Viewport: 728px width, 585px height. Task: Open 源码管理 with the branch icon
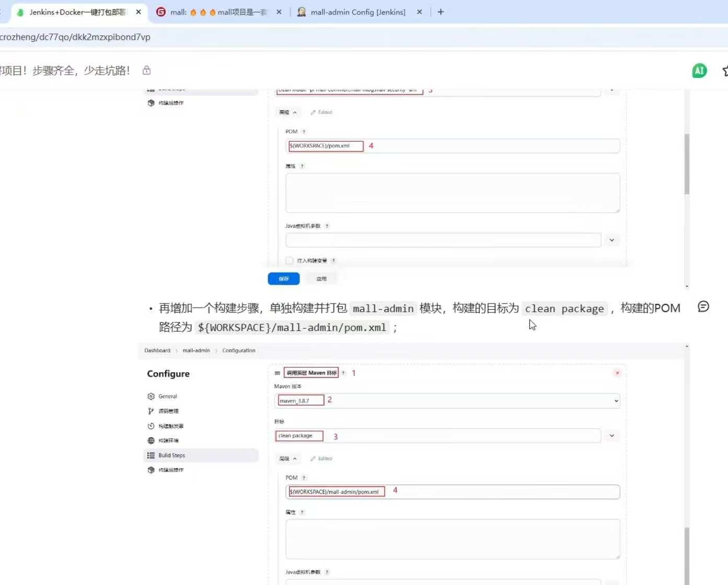point(163,411)
